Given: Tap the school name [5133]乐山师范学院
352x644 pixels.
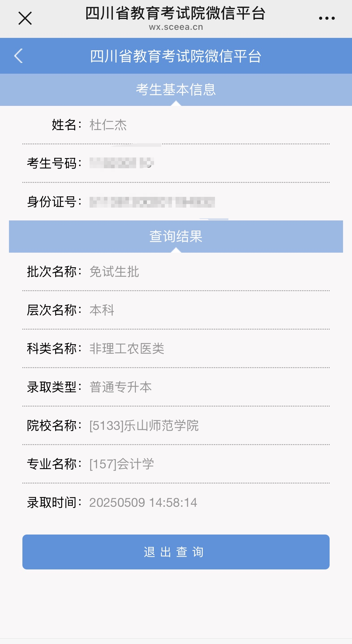Looking at the screenshot, I should [x=144, y=426].
